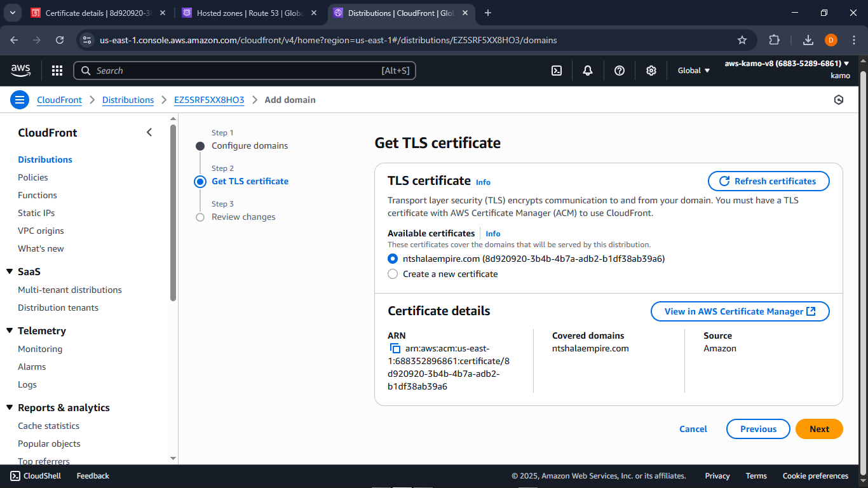Open the settings gear
Screen dimensions: 868x488
click(x=651, y=71)
